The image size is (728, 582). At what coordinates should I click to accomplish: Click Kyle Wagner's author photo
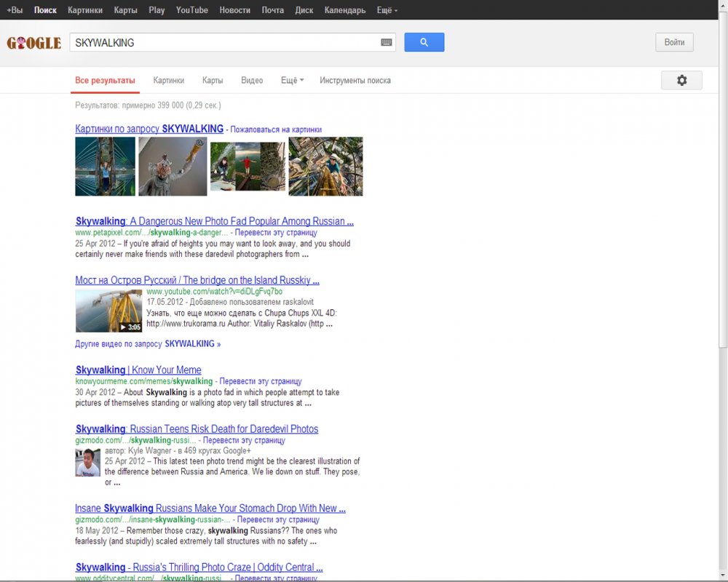click(x=88, y=463)
